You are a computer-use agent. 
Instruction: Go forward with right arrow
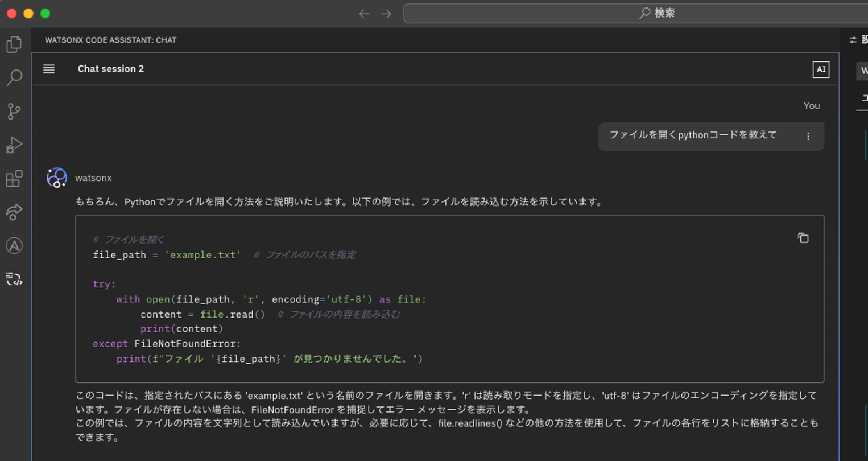coord(386,14)
